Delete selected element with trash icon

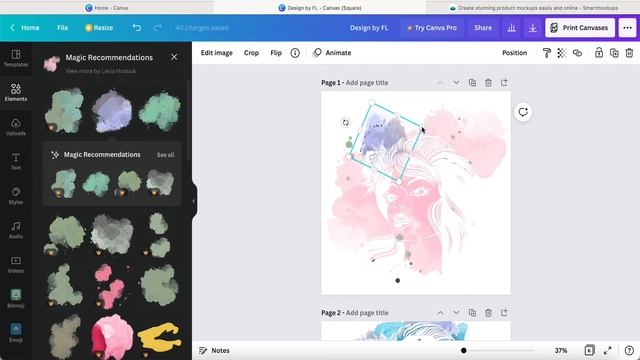pyautogui.click(x=629, y=53)
